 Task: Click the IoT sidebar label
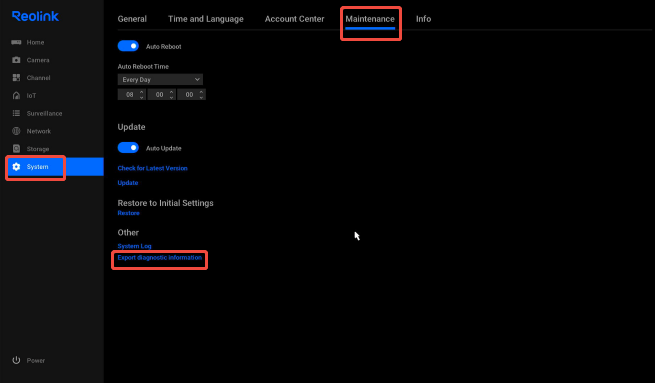(31, 96)
